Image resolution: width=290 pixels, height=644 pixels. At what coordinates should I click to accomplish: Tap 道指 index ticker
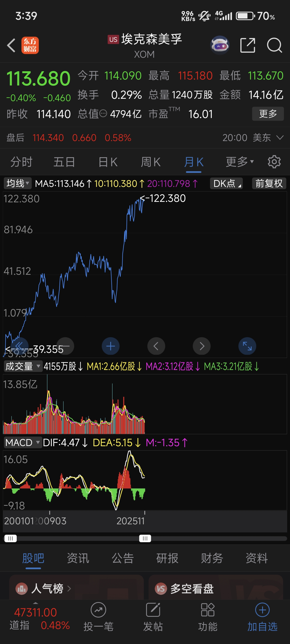[39, 619]
